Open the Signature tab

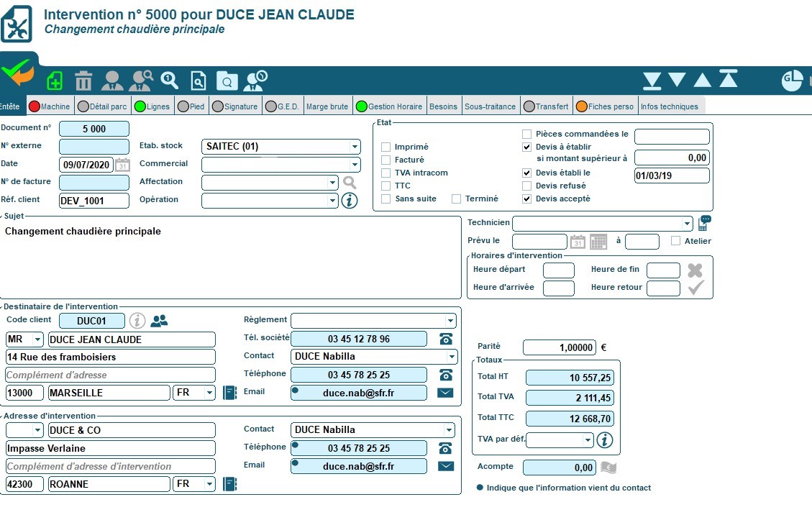tap(235, 106)
